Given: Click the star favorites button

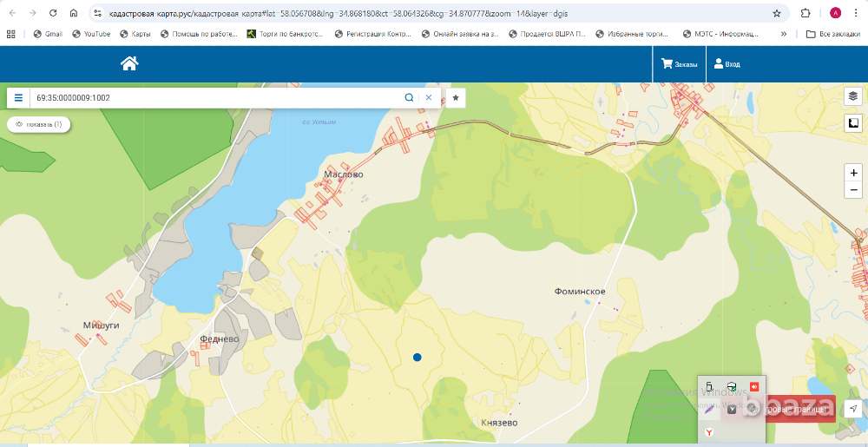Looking at the screenshot, I should point(456,98).
